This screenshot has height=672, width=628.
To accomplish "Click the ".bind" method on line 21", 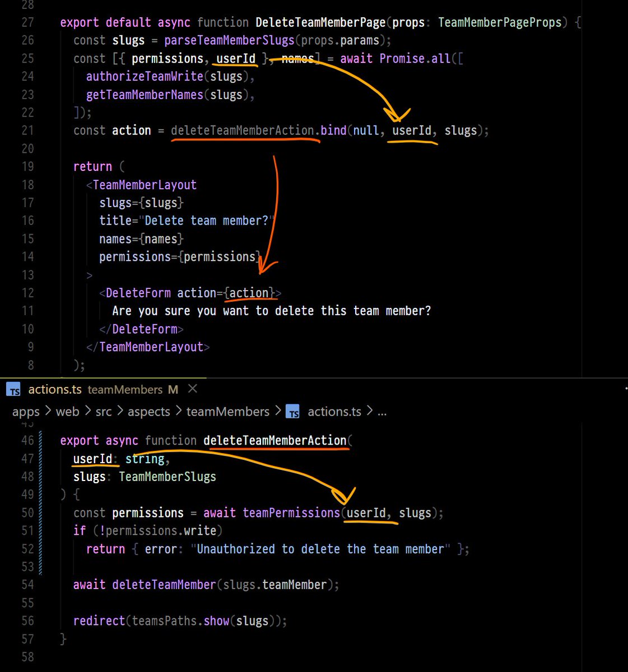I will point(331,130).
